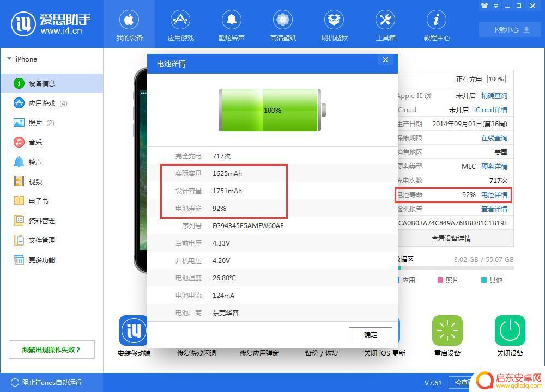Viewport: 545px width, 392px height.
Task: Open 查看详情 inspection report link
Action: tap(494, 209)
